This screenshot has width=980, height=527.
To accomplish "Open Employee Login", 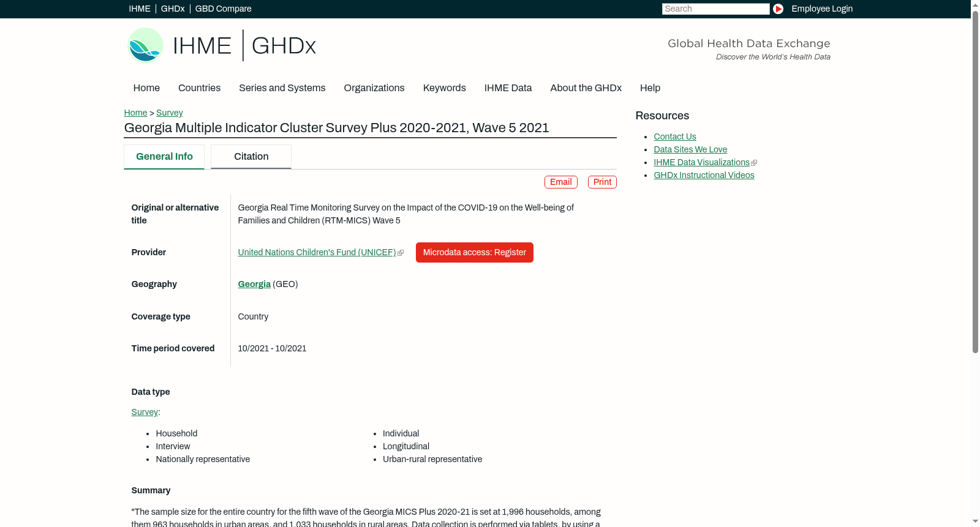I will (x=822, y=9).
